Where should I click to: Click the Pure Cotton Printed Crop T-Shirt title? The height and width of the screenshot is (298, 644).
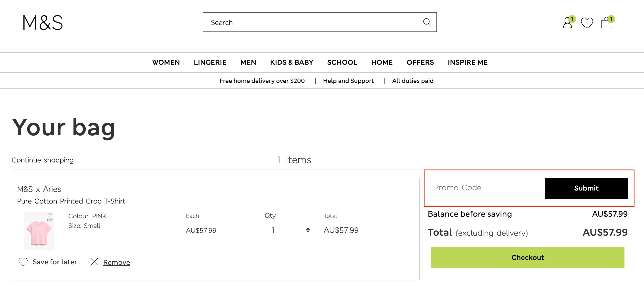(x=71, y=201)
